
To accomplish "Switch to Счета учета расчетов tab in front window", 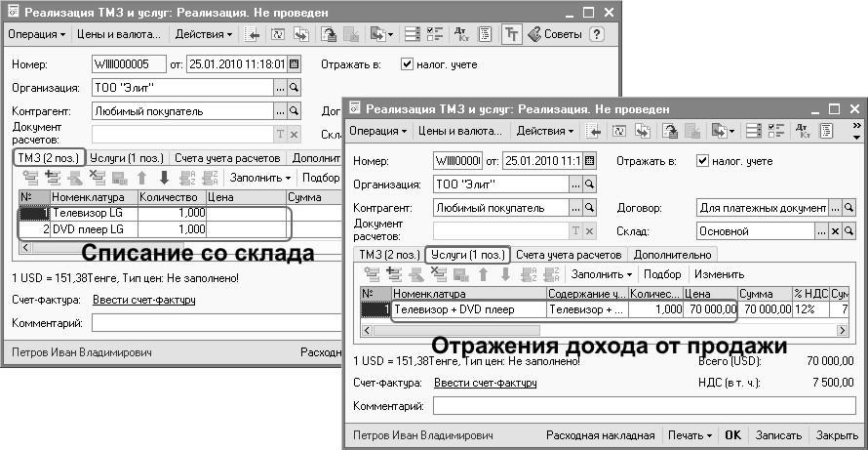I will point(568,254).
